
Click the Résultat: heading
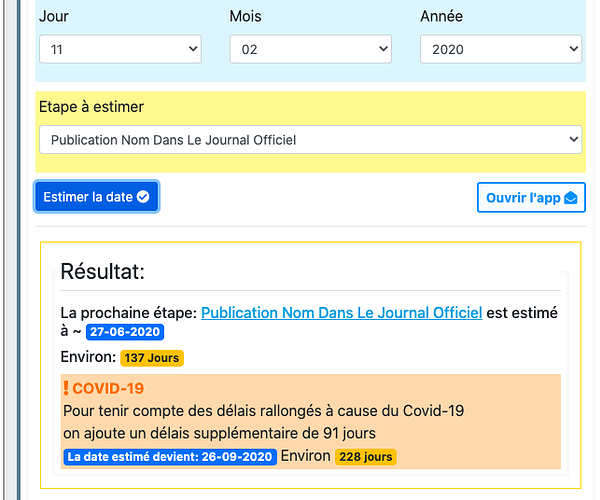click(103, 272)
